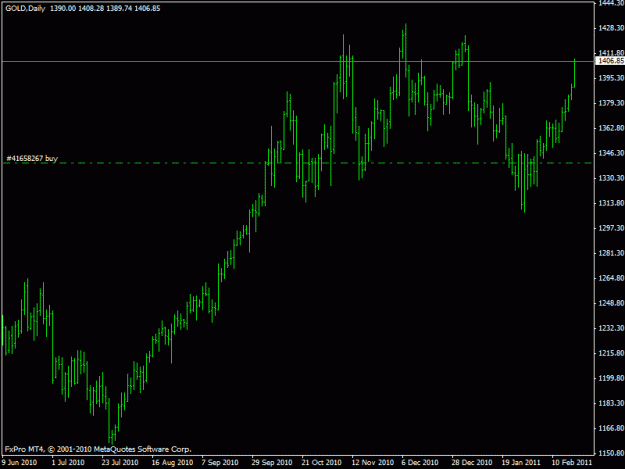The width and height of the screenshot is (625, 469).
Task: Click the price scale value 1395.30
Action: tap(611, 78)
